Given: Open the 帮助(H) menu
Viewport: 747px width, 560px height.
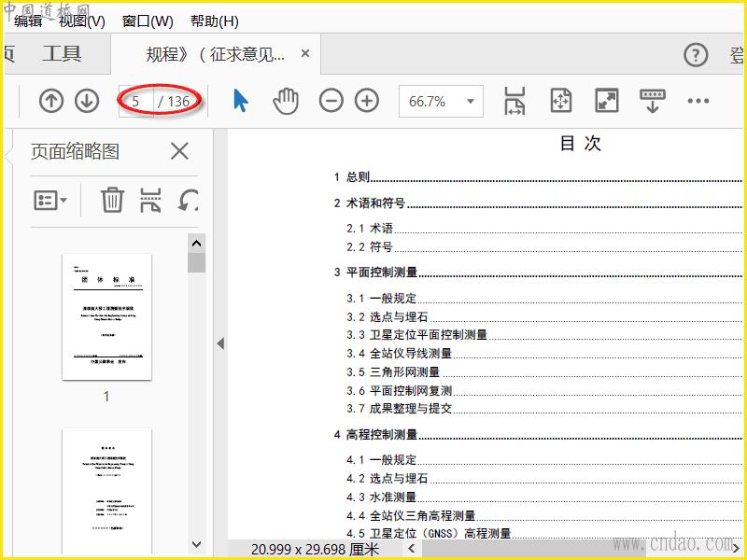Looking at the screenshot, I should pos(215,21).
